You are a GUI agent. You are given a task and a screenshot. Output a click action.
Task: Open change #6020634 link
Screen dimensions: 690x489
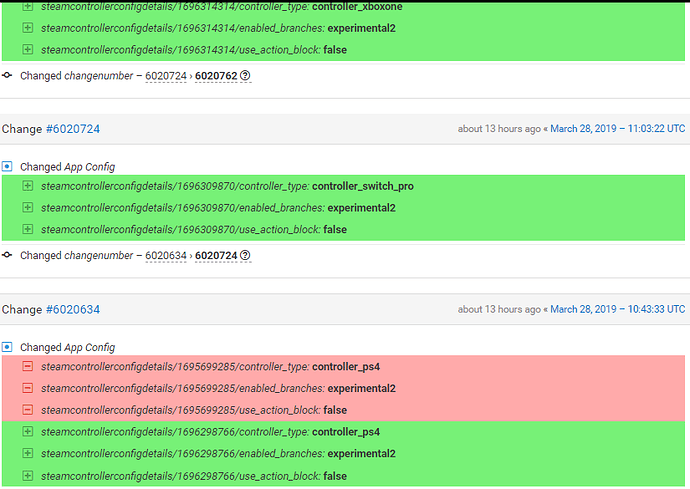pyautogui.click(x=73, y=309)
